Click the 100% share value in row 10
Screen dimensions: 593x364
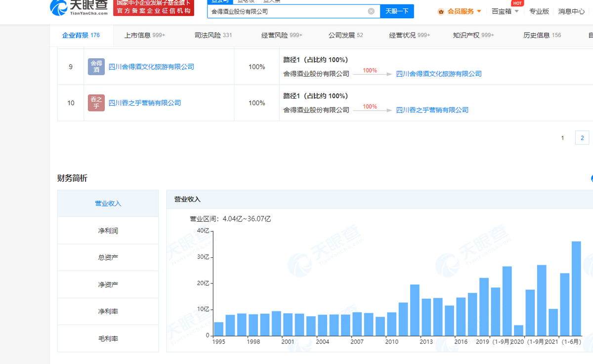click(257, 103)
